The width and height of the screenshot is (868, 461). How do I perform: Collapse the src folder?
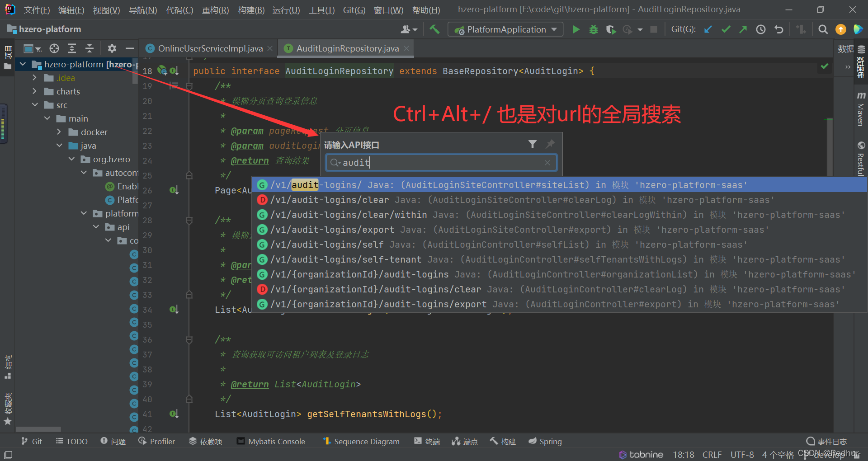35,105
